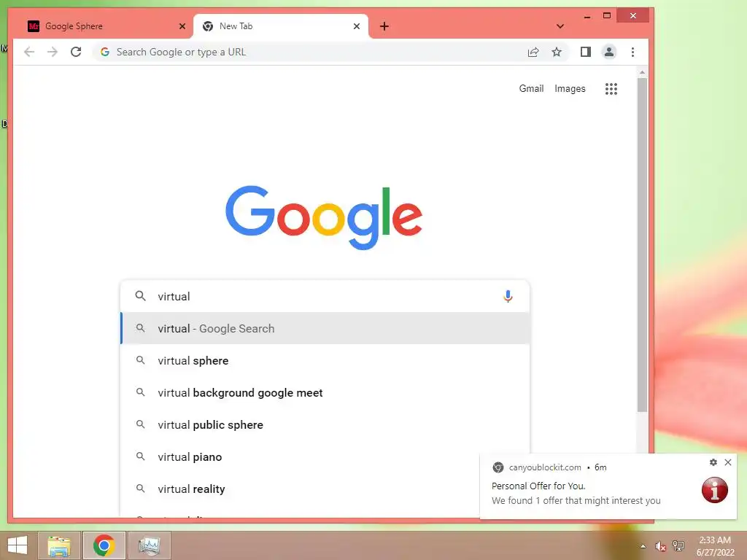747x560 pixels.
Task: Click the Chrome taskbar icon
Action: pos(104,545)
